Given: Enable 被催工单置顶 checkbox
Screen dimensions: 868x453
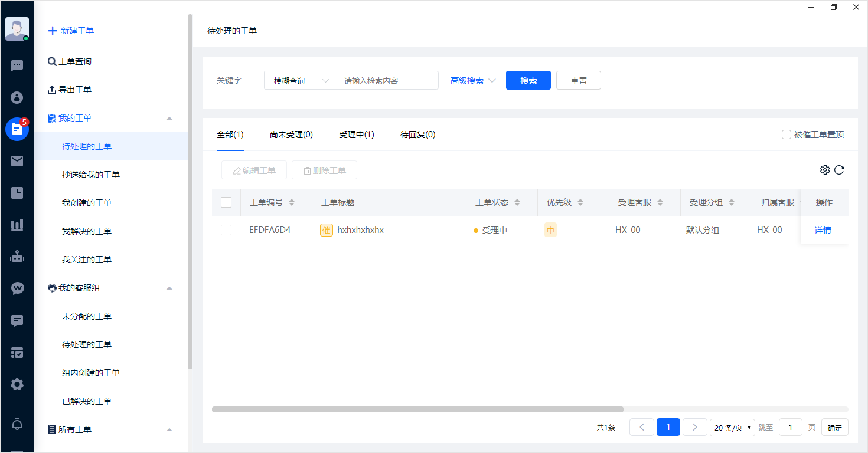Looking at the screenshot, I should click(787, 134).
